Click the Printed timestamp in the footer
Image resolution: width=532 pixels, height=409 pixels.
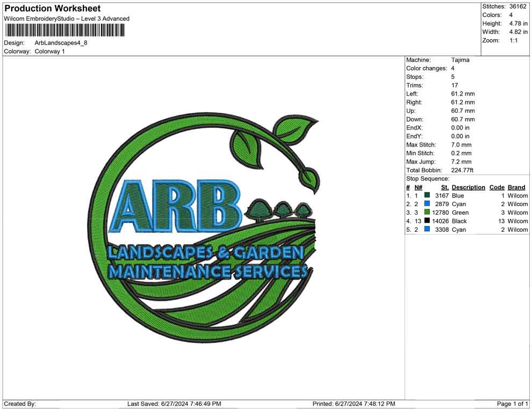[x=354, y=404]
